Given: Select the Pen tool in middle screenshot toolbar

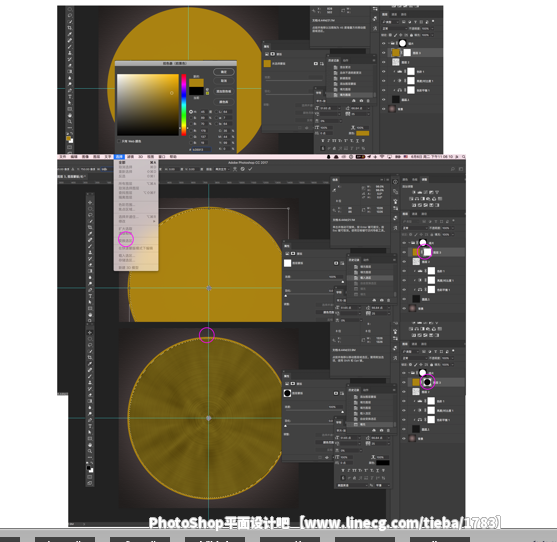Looking at the screenshot, I should coord(90,290).
